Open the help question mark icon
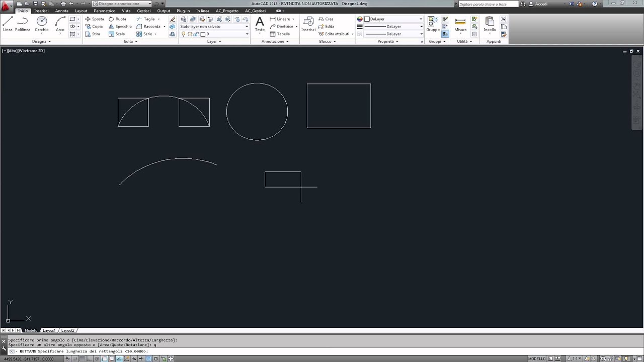Screen dimensions: 644x362 pos(595,4)
